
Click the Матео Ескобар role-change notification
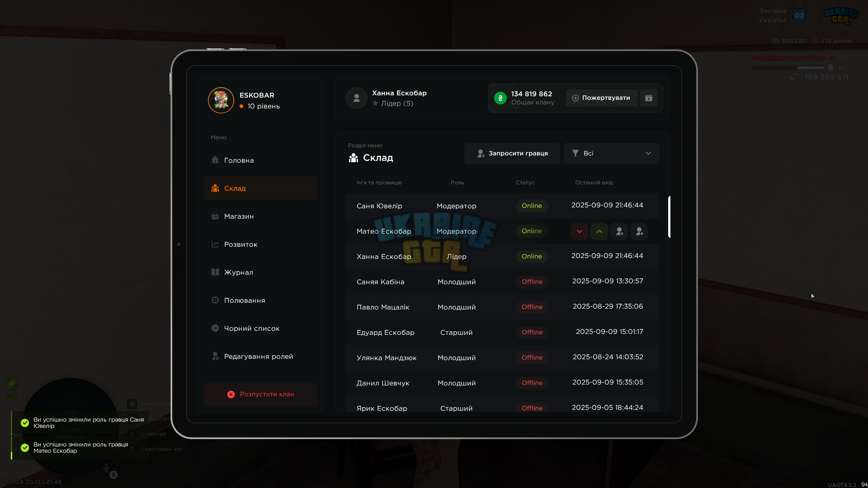[80, 448]
